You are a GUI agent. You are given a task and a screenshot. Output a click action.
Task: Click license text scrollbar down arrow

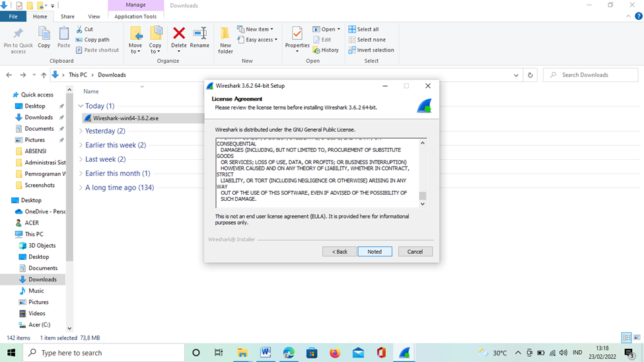422,204
